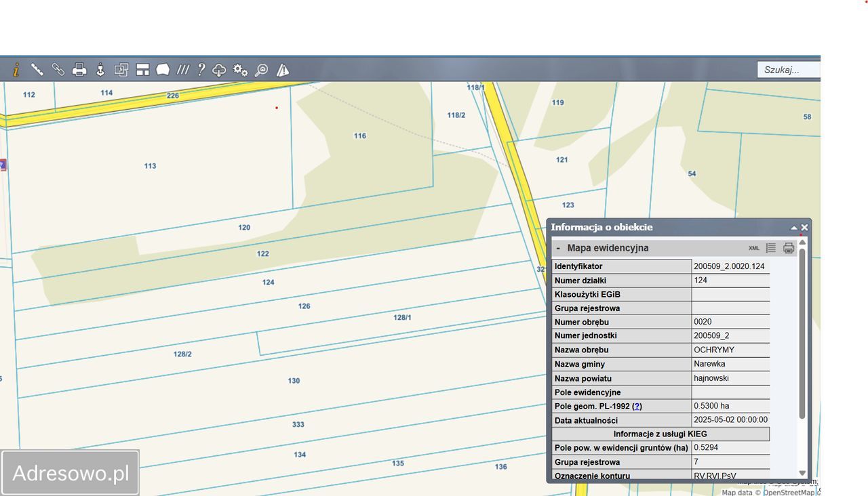The image size is (868, 496).
Task: Select the ruler measure tool
Action: coord(37,70)
